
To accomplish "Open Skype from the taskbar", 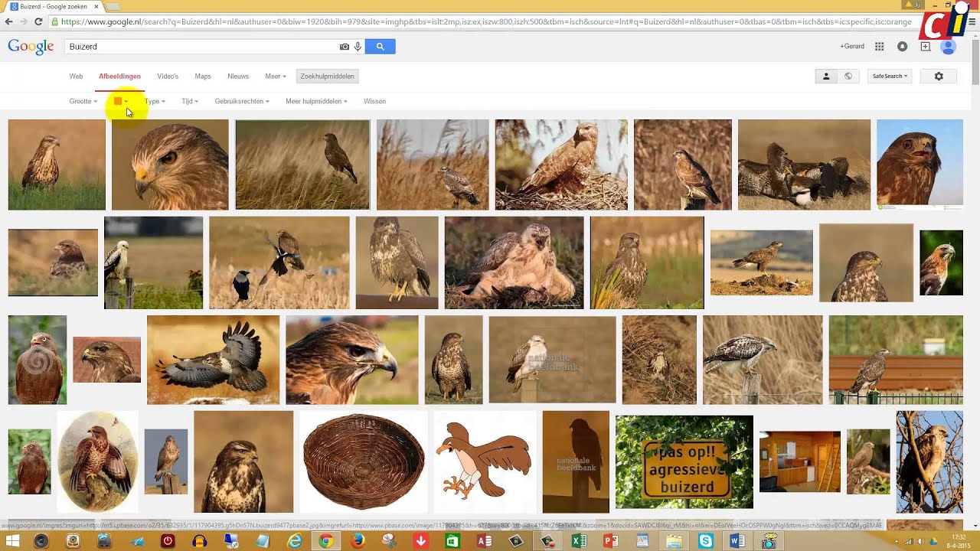I will click(x=705, y=541).
